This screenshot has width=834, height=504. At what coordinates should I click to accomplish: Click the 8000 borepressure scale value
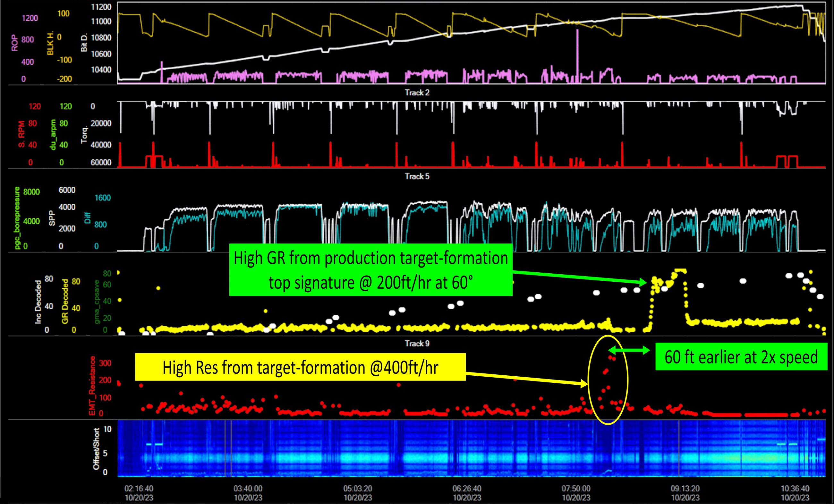(31, 192)
